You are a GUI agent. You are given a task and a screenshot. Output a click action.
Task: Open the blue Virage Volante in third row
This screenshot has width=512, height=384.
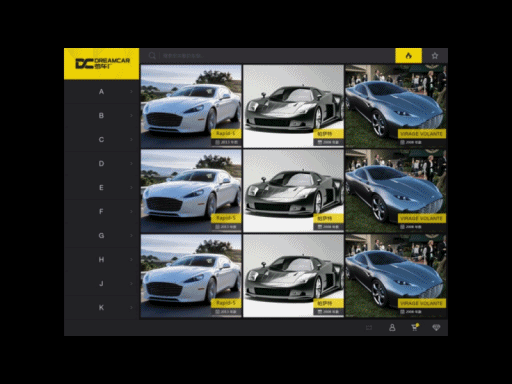click(396, 276)
